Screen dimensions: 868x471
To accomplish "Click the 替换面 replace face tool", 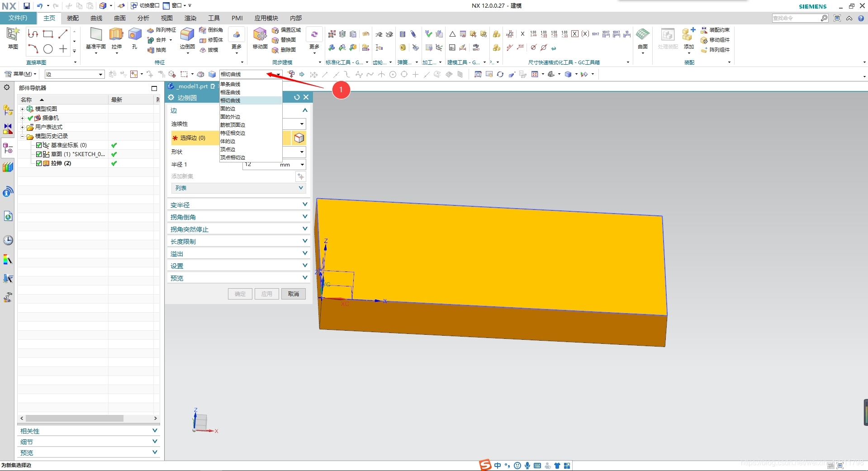I will (284, 40).
